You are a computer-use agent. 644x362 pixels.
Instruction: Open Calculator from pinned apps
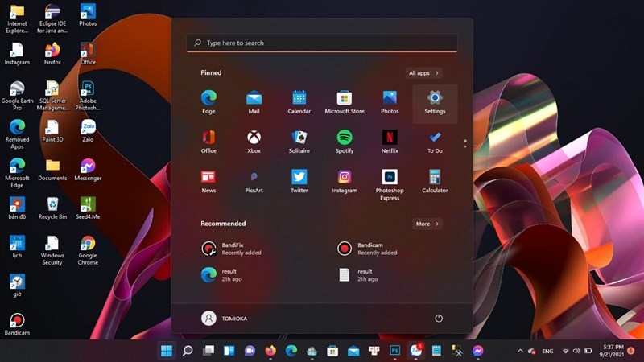point(435,181)
